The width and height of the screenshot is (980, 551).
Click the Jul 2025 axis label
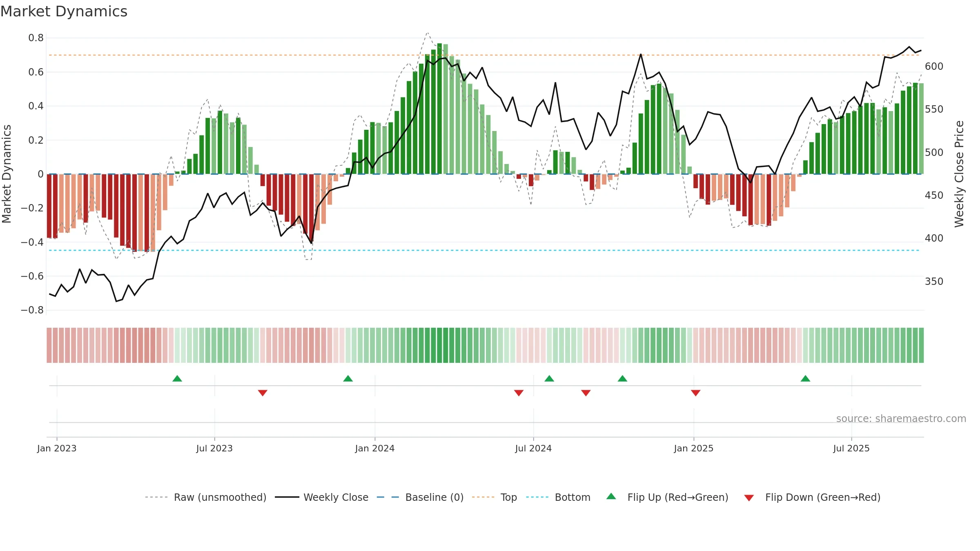click(x=851, y=448)
